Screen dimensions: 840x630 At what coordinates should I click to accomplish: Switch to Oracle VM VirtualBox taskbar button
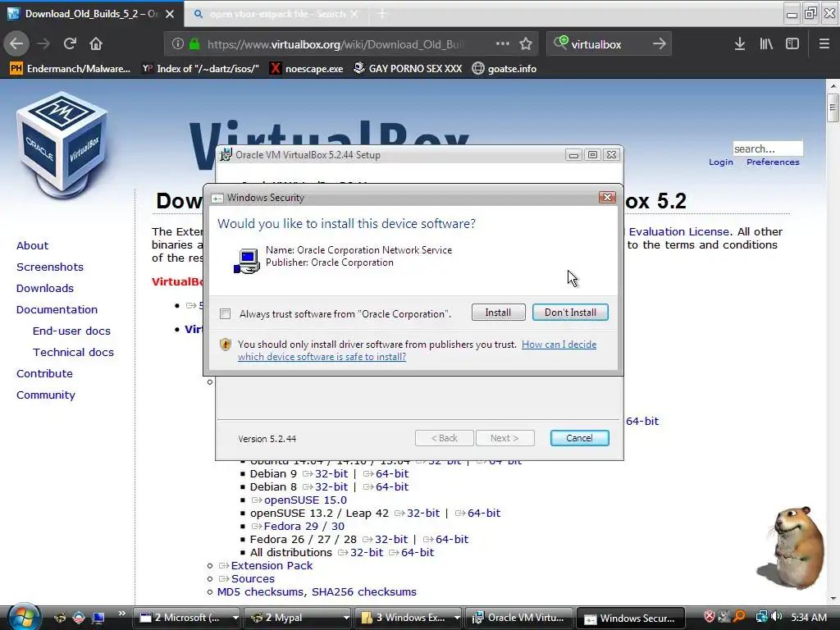[x=519, y=618]
